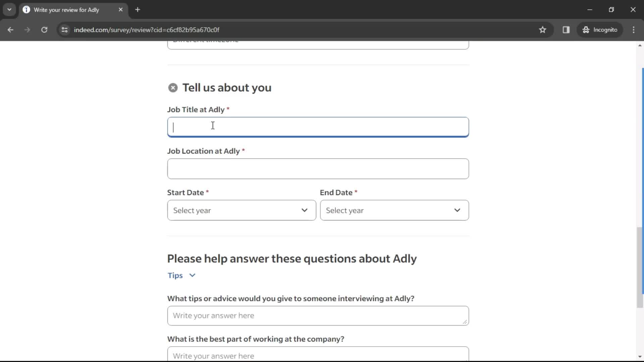Navigate back using browser back arrow
644x362 pixels.
[x=11, y=29]
